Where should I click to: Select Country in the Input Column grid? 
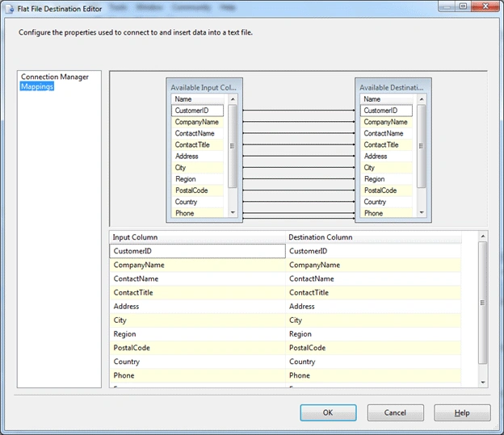(197, 362)
